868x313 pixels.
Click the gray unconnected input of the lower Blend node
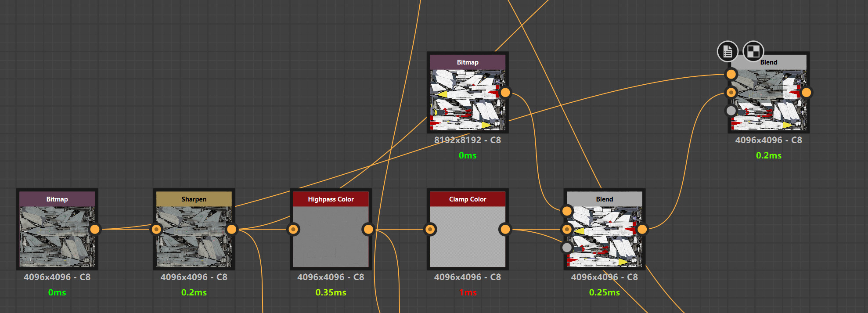pyautogui.click(x=567, y=248)
